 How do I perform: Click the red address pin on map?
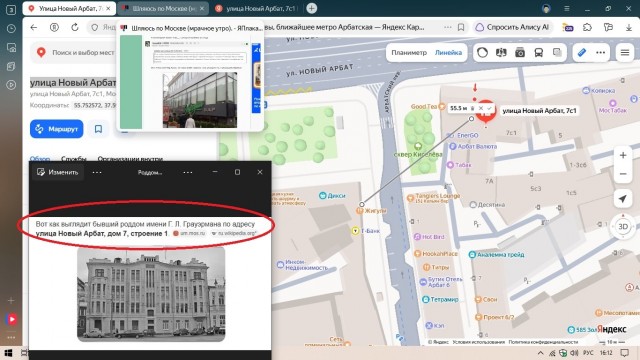(x=486, y=112)
